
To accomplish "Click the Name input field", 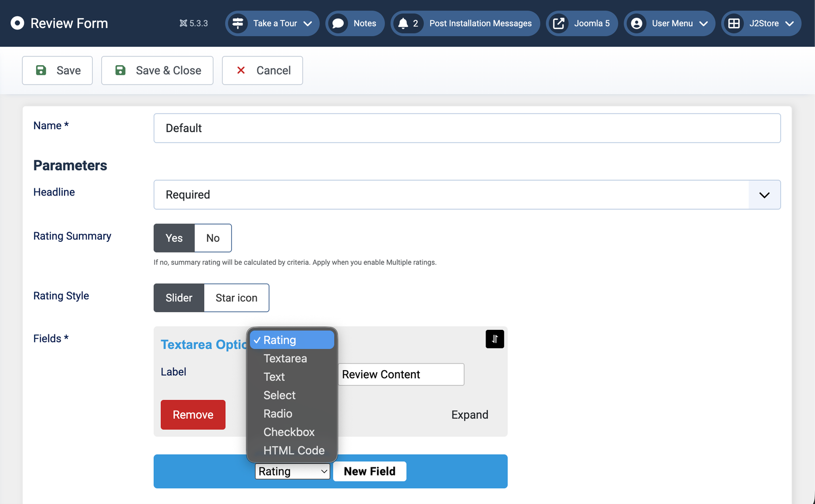I will [x=467, y=128].
